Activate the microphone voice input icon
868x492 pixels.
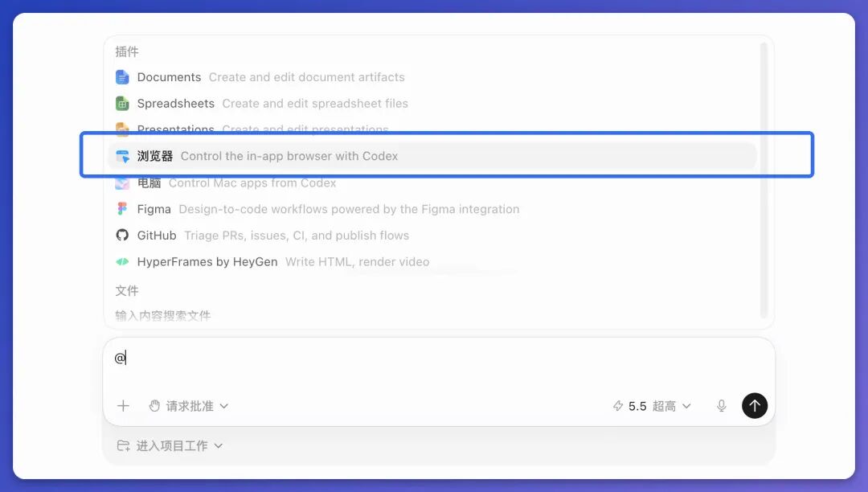pyautogui.click(x=721, y=406)
